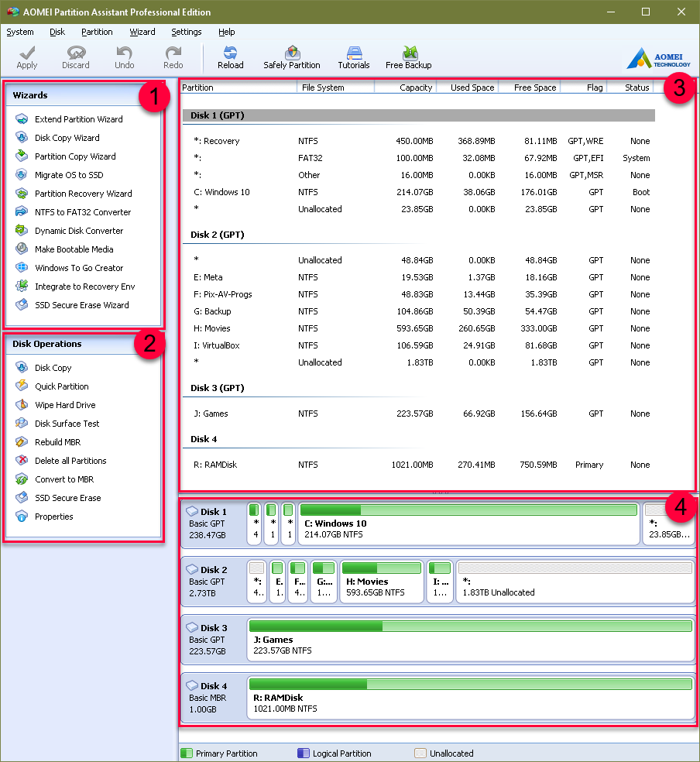This screenshot has width=700, height=762.
Task: Start the Disk Copy operation link
Action: [53, 368]
